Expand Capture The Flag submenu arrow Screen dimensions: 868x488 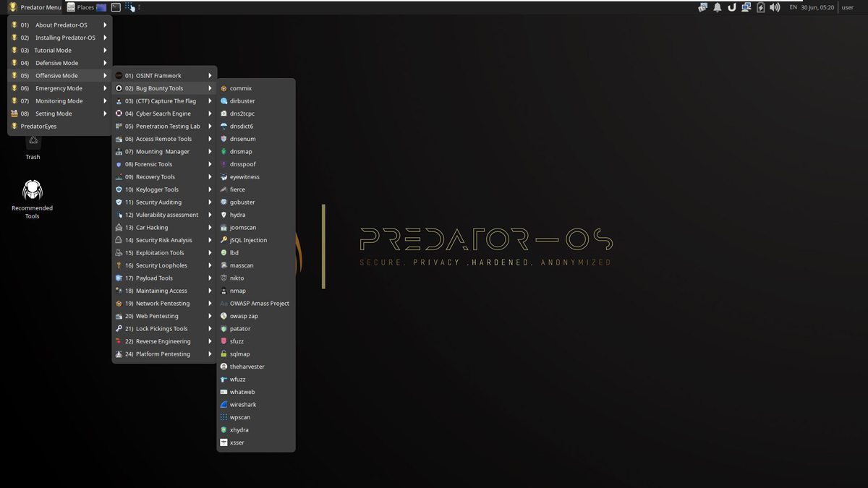[210, 101]
